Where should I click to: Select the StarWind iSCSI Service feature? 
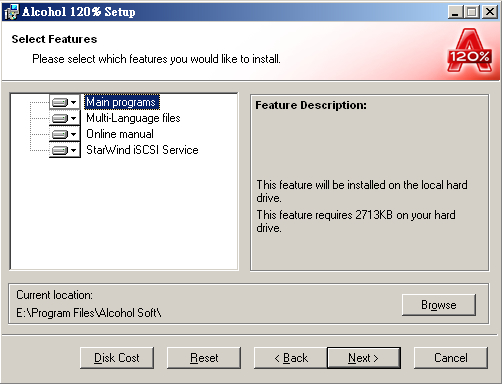[142, 150]
